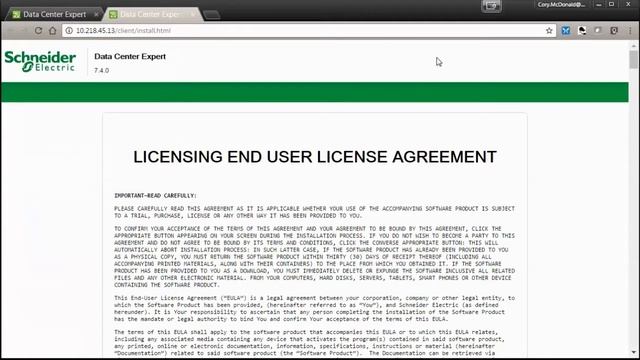Reload the current page

tap(38, 31)
